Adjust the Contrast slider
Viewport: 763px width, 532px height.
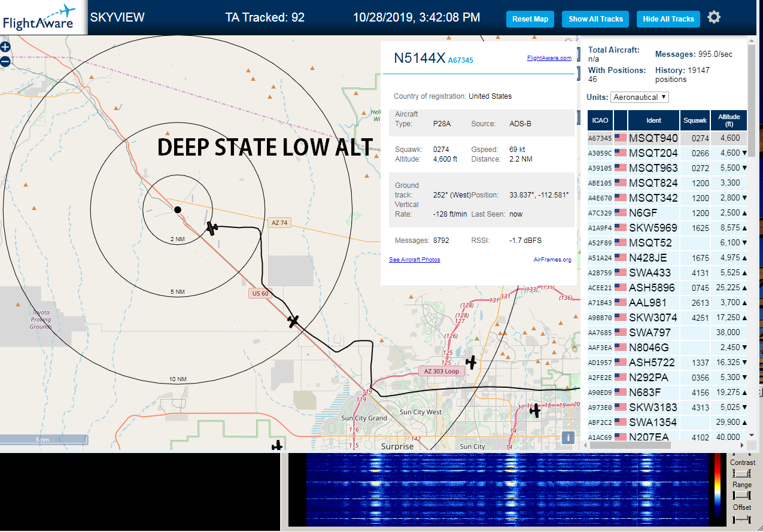(741, 473)
